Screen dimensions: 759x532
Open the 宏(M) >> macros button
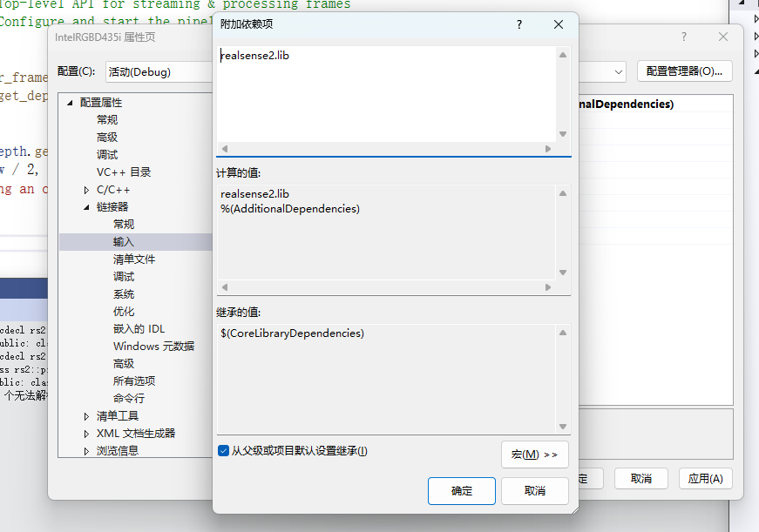[535, 455]
